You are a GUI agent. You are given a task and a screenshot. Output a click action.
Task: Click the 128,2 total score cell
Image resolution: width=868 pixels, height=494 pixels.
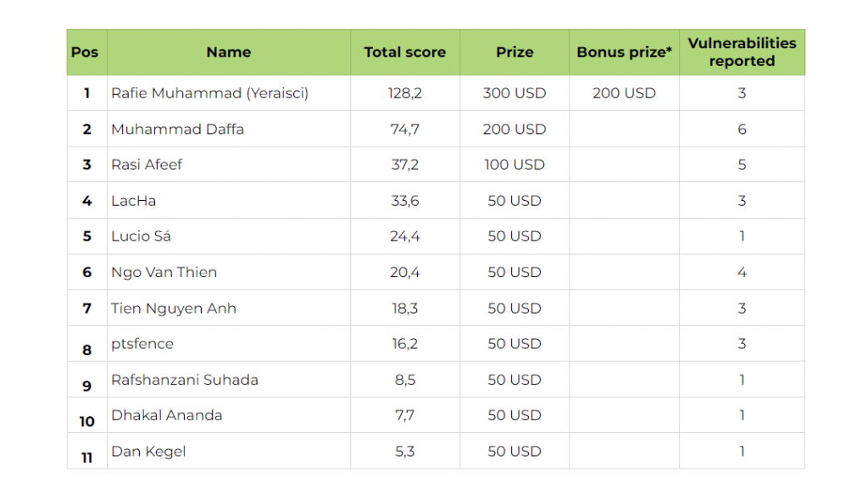404,93
